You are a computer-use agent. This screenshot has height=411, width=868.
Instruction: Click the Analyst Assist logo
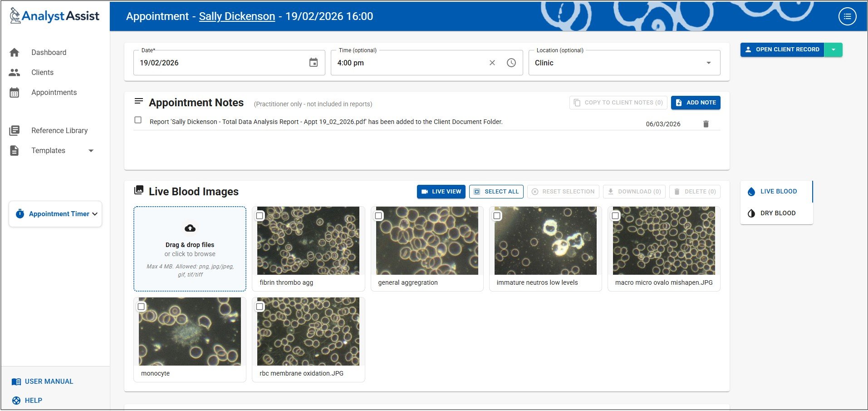(54, 16)
